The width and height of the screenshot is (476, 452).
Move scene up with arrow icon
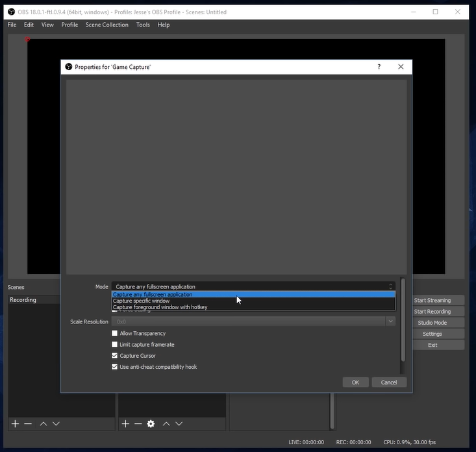coord(43,423)
